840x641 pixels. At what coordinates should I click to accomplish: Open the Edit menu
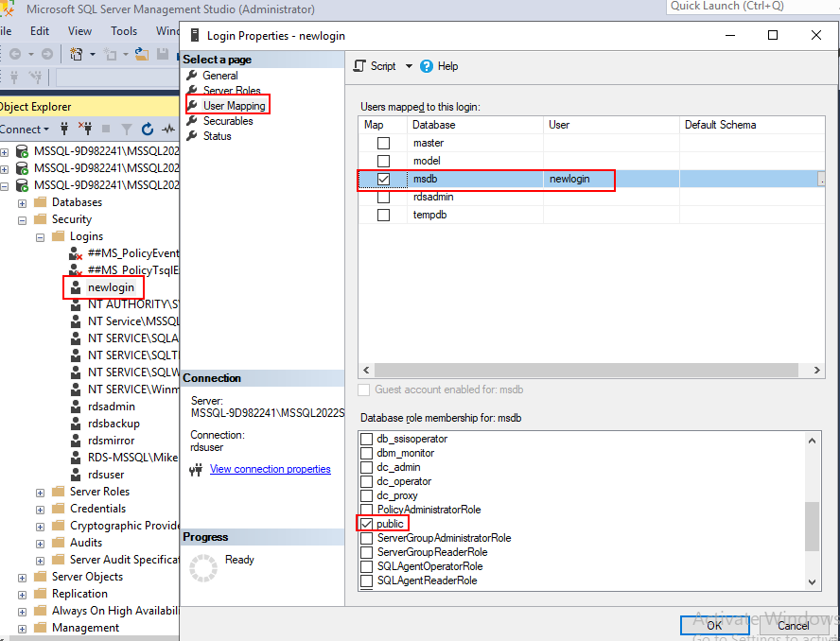pos(40,31)
